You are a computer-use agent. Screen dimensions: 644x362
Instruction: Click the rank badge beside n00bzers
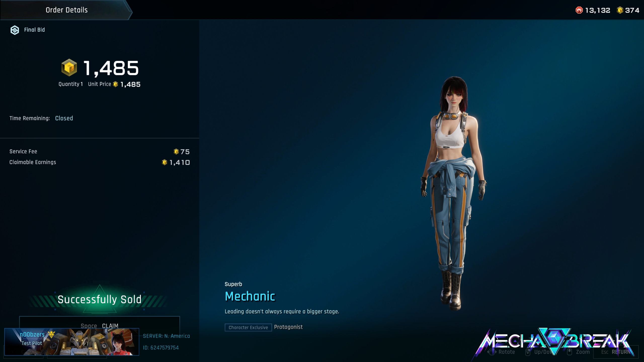(51, 334)
